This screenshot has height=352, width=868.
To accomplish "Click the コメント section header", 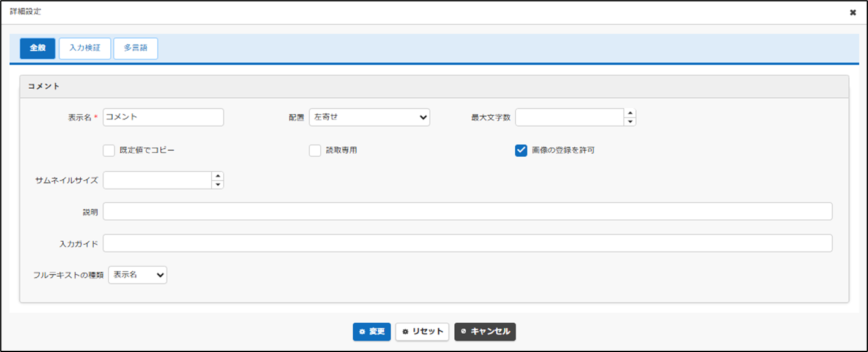I will tap(435, 86).
